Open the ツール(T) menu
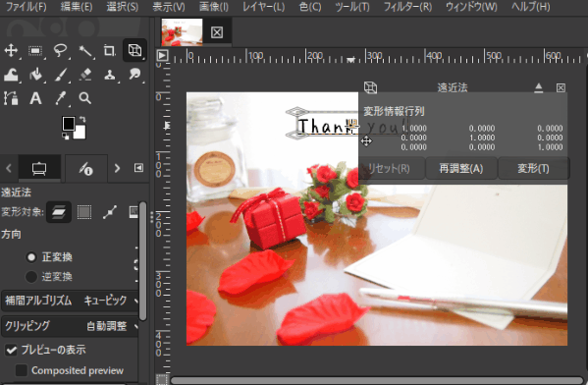The height and width of the screenshot is (385, 588). tap(352, 7)
